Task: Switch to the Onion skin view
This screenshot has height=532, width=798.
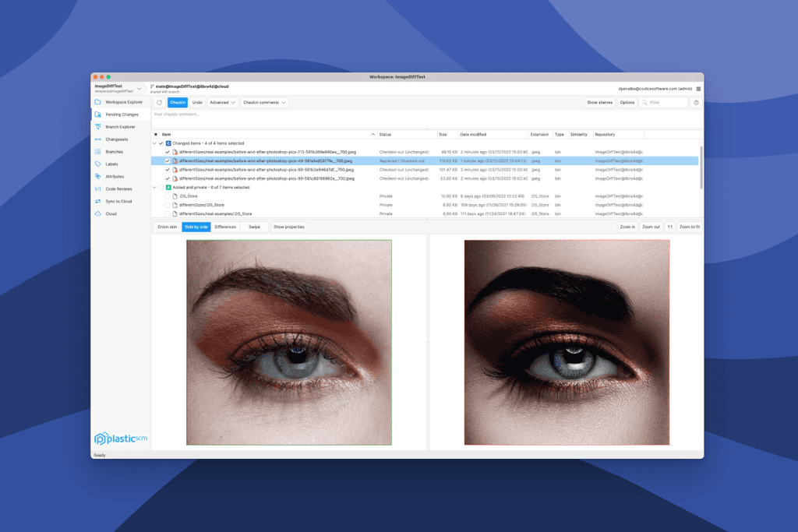Action: (x=167, y=227)
